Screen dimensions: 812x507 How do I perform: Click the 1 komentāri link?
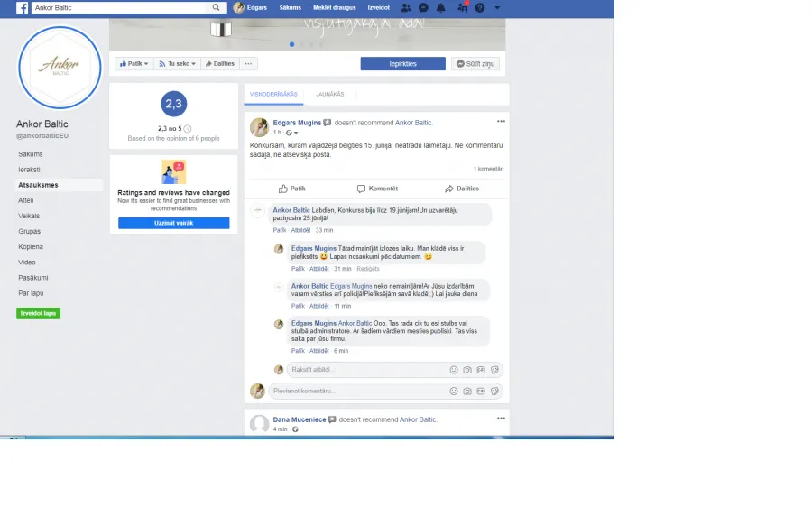tap(488, 169)
